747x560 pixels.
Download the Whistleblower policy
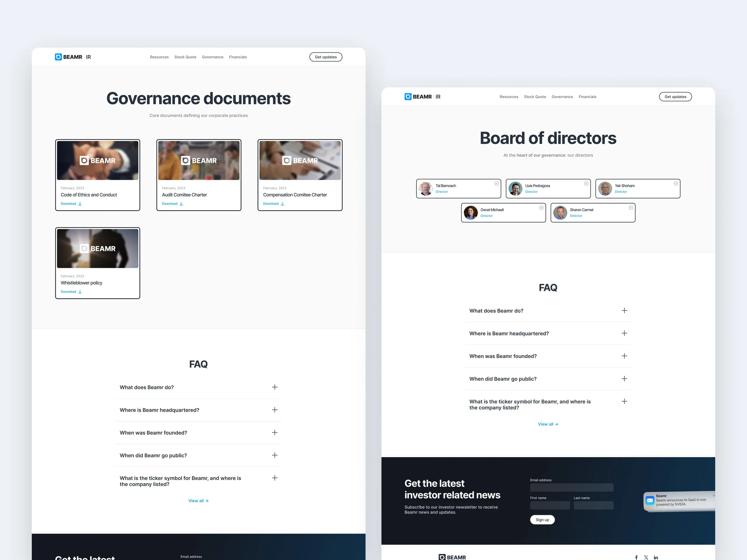coord(71,292)
